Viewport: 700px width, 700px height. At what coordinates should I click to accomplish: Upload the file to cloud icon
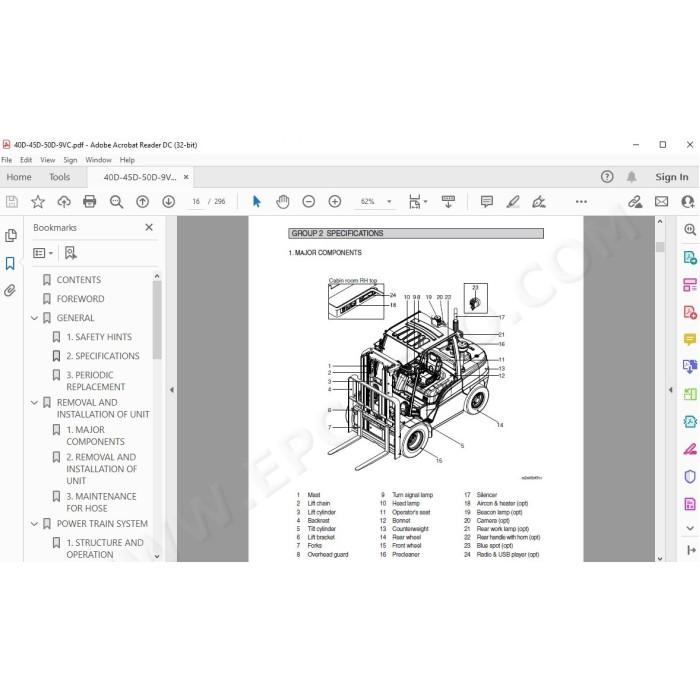pos(64,202)
